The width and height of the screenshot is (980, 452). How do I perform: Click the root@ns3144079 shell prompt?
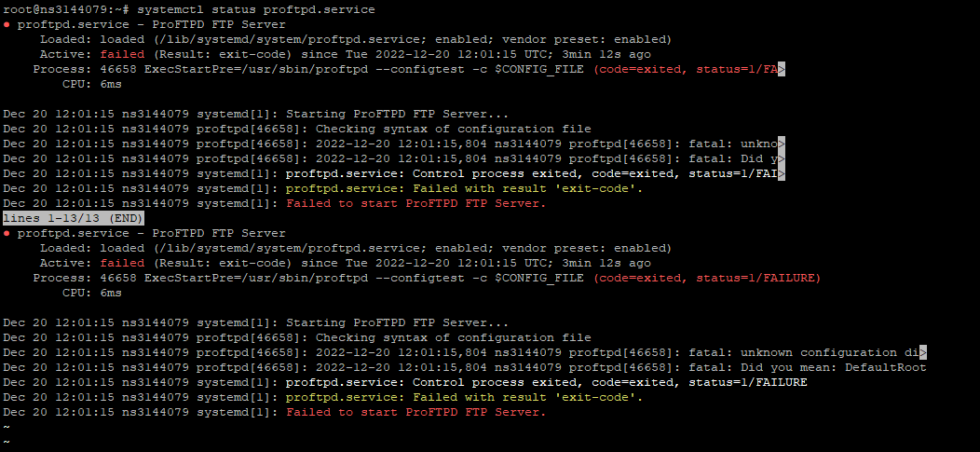65,9
